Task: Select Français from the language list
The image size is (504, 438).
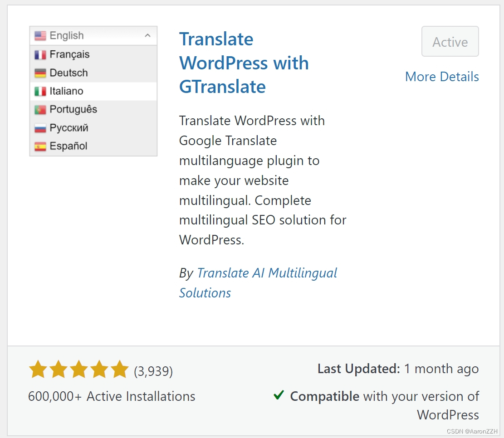Action: tap(93, 54)
